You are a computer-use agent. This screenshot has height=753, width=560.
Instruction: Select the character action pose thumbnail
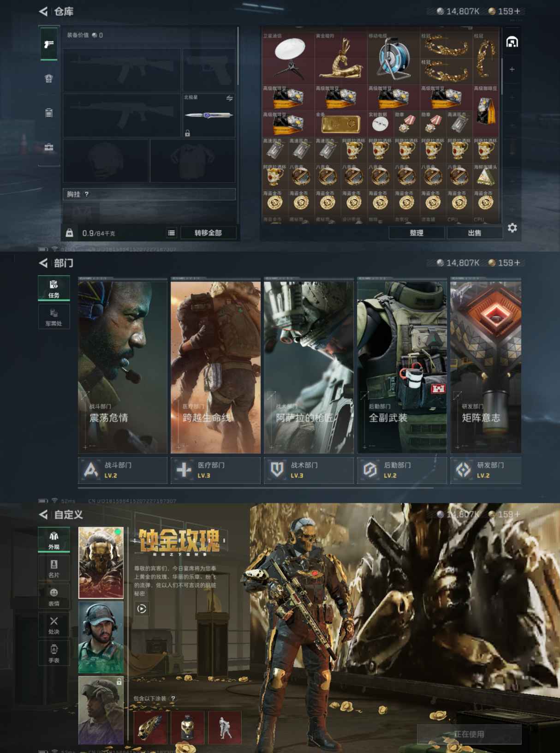(225, 728)
